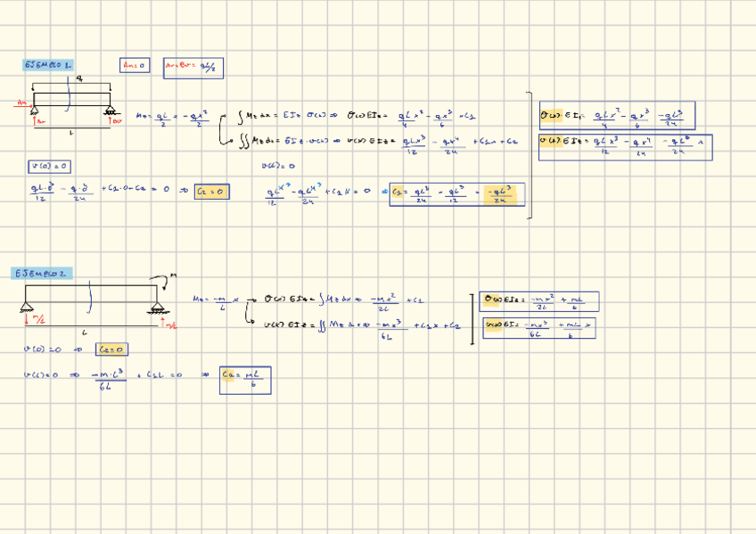
Task: Click the boxed θ(x)EI result in Ejemplo 2
Action: click(x=539, y=301)
